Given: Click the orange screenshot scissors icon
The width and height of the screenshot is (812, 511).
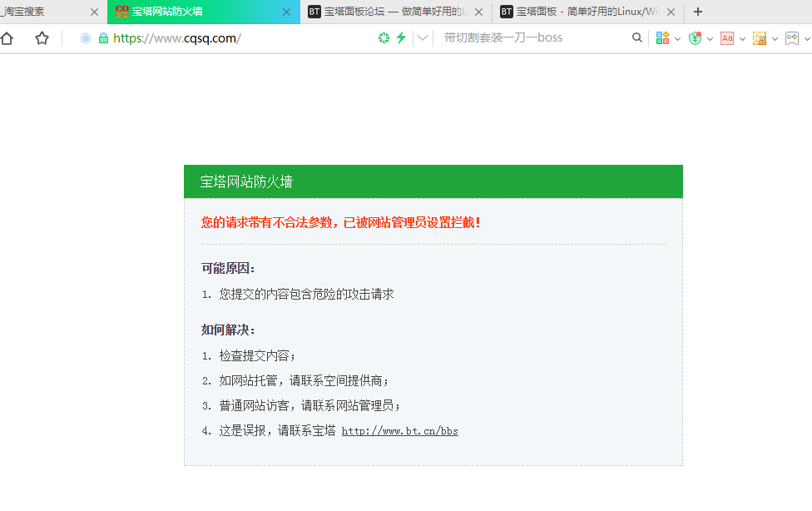Looking at the screenshot, I should pos(760,38).
